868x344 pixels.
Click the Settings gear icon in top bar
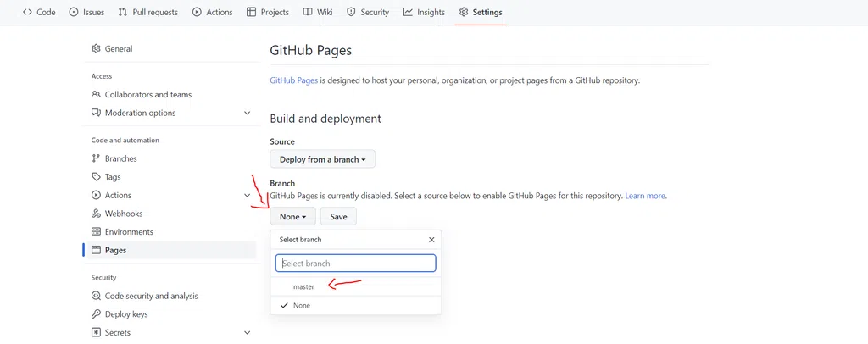(x=464, y=12)
